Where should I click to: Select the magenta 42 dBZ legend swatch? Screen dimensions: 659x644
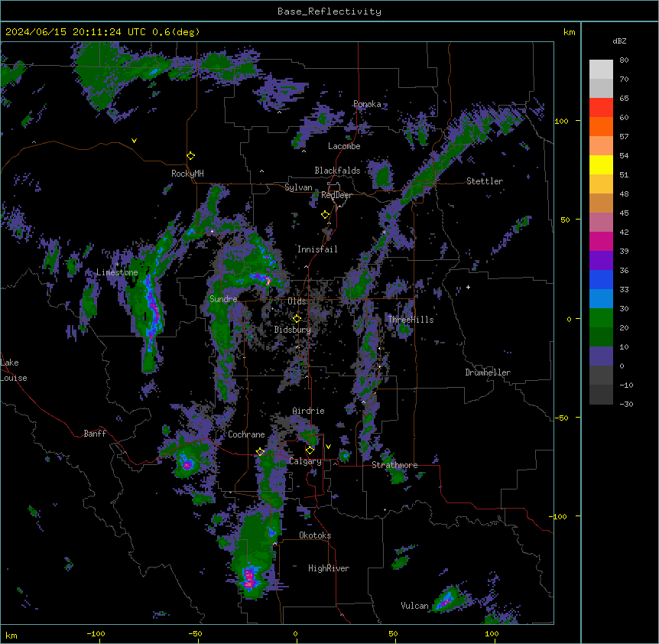pyautogui.click(x=601, y=241)
